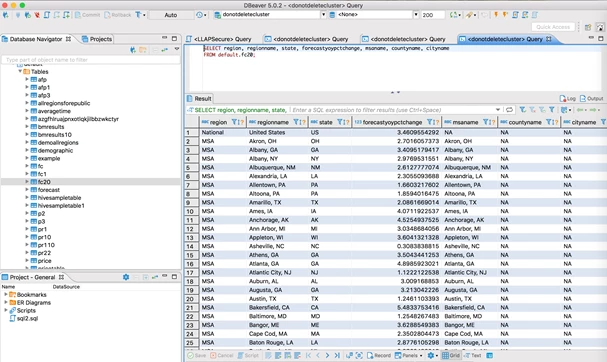Click the DBeaver perspective icon at far right
The image size is (607, 362).
click(x=600, y=27)
